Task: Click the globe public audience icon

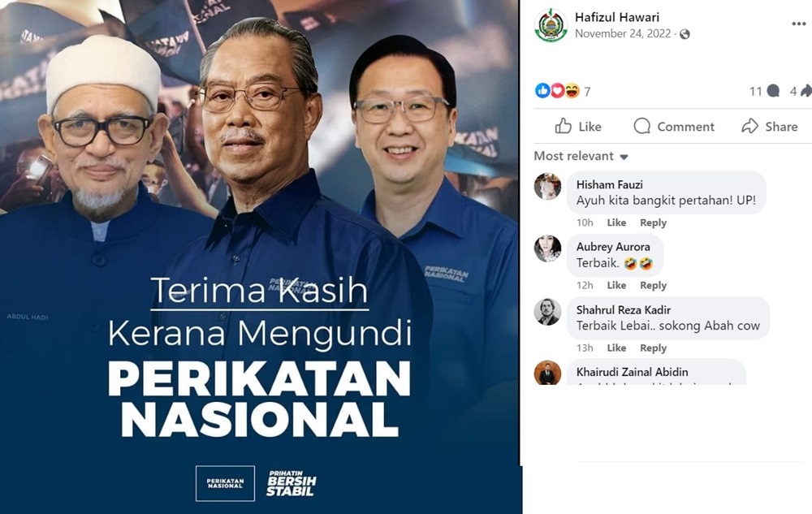Action: pyautogui.click(x=685, y=34)
